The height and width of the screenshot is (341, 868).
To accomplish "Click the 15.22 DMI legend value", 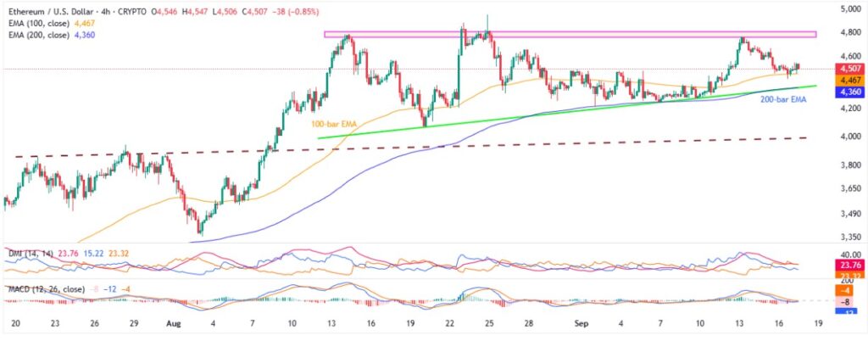I will click(x=95, y=254).
